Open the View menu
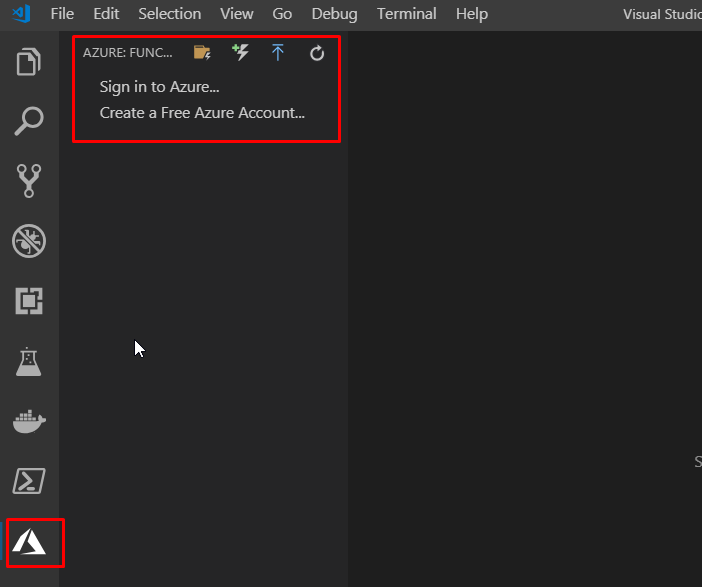This screenshot has width=702, height=587. coord(237,14)
